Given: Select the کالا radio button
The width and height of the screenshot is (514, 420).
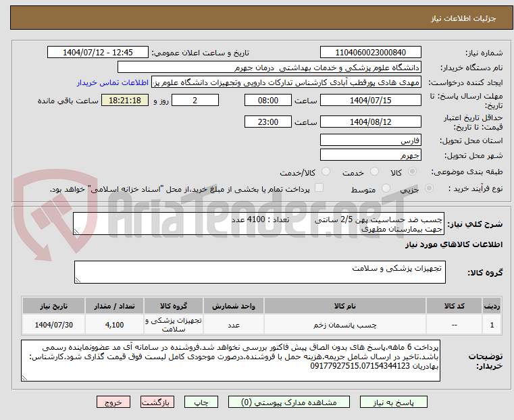Looking at the screenshot, I should (413, 172).
